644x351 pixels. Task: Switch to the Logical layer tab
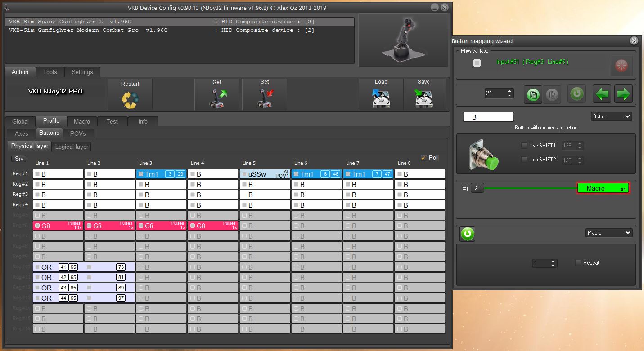pos(72,147)
